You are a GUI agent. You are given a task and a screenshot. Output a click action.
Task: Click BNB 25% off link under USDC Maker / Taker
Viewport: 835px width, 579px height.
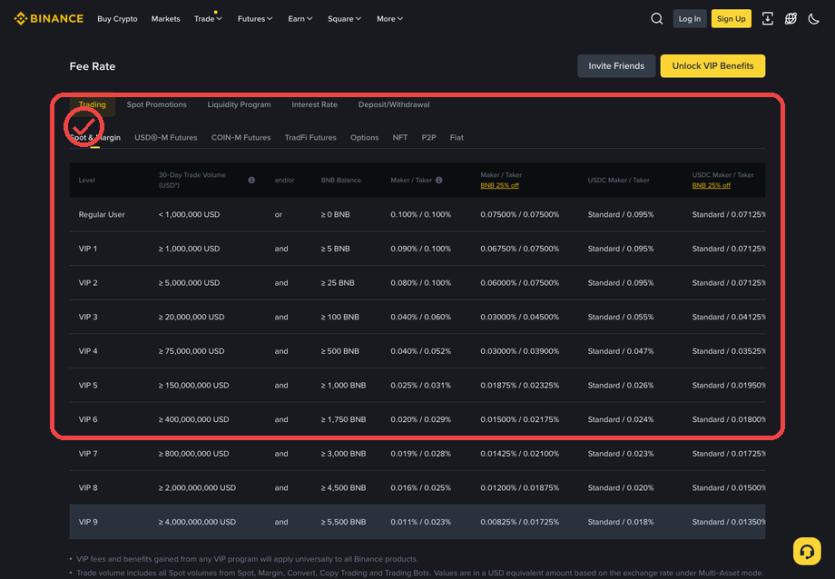(711, 185)
